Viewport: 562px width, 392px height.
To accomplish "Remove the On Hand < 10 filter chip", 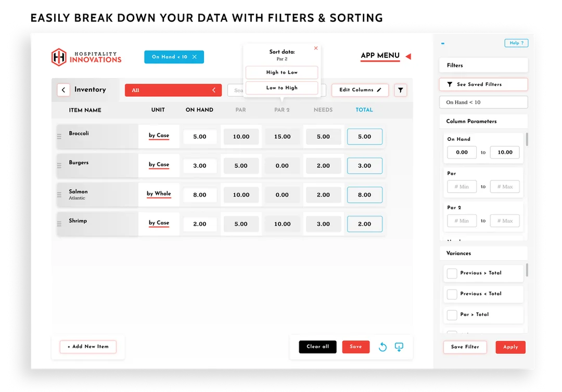I will 195,57.
